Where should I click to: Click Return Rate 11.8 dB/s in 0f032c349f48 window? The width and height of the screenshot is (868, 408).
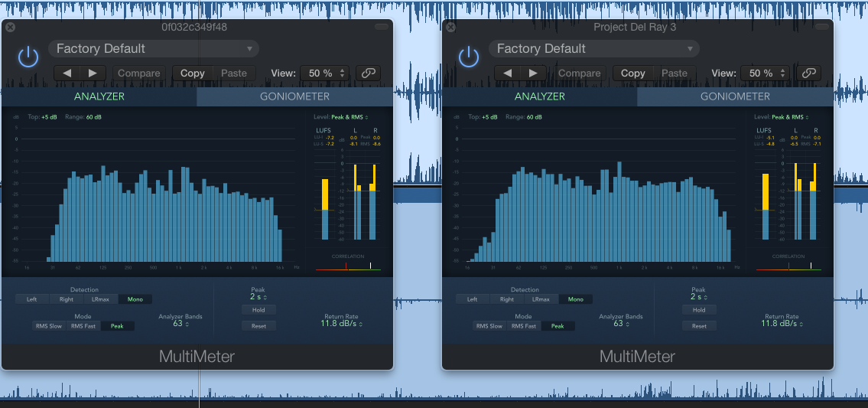340,324
